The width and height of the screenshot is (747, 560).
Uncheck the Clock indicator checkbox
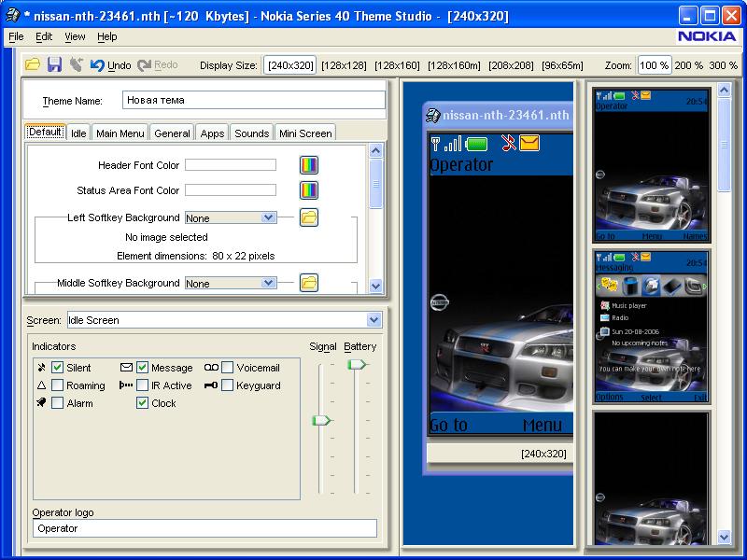click(x=143, y=403)
